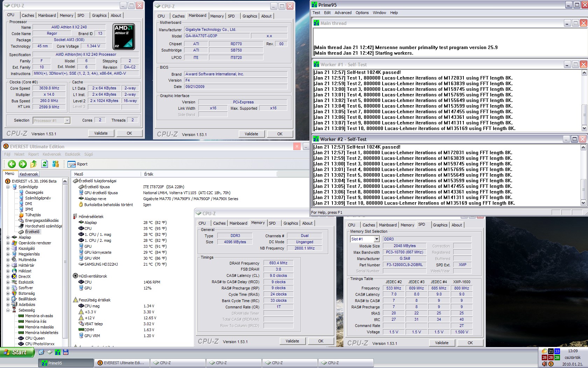Viewport: 588px width, 368px height.
Task: Open the Advanced menu in Prime95
Action: pyautogui.click(x=343, y=13)
